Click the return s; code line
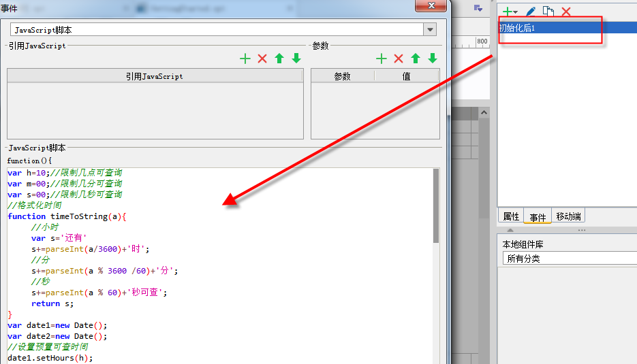 [x=52, y=303]
